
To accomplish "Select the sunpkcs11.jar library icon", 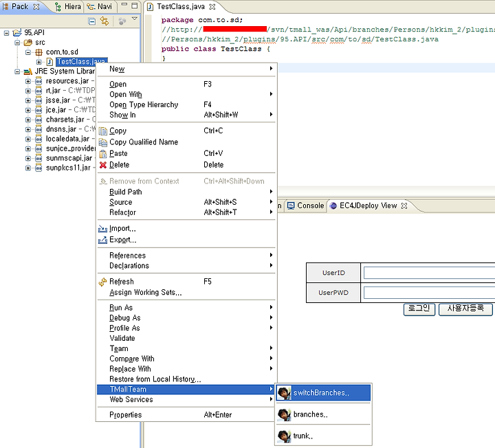I will click(x=38, y=168).
